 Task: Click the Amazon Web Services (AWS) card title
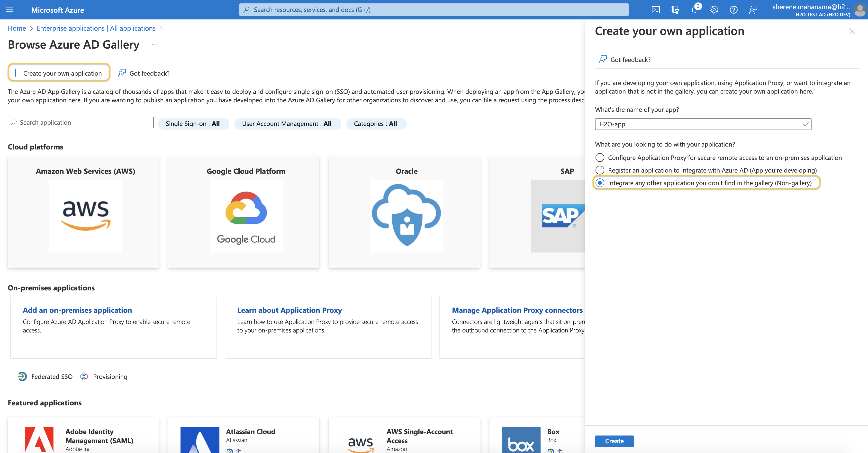(x=86, y=171)
